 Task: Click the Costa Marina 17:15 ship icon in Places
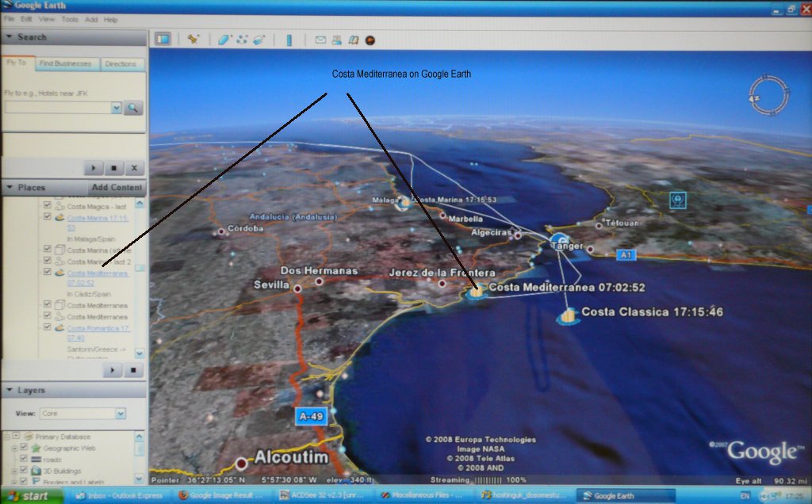59,218
